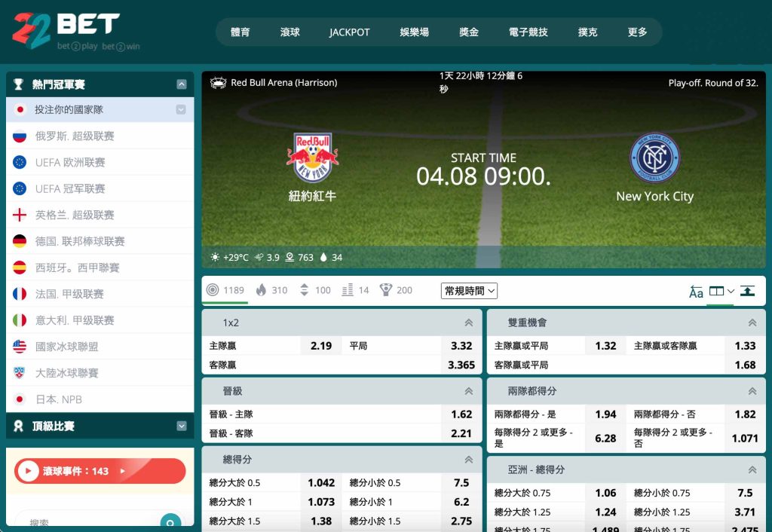Open the 獎金 bonus menu
772x532 pixels.
(469, 32)
